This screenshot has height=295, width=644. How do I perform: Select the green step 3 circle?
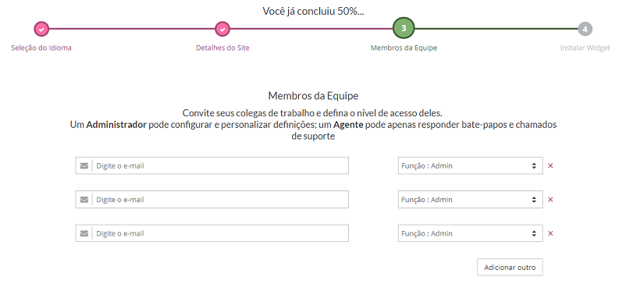(404, 28)
